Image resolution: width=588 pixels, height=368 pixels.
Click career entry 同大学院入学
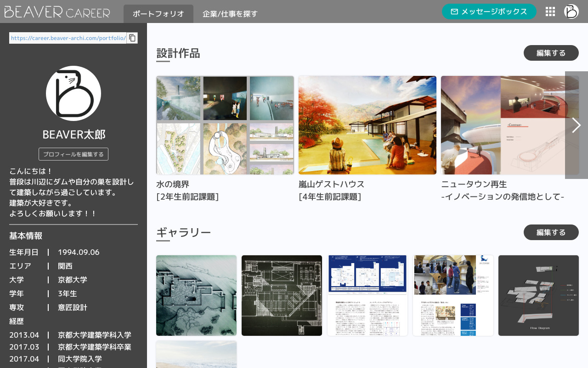tap(80, 359)
